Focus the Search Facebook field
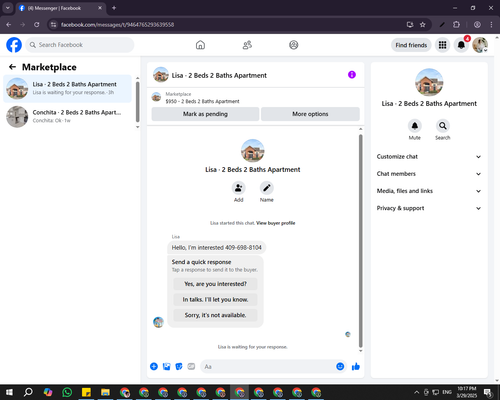Screen dimensions: 500x400 point(80,45)
